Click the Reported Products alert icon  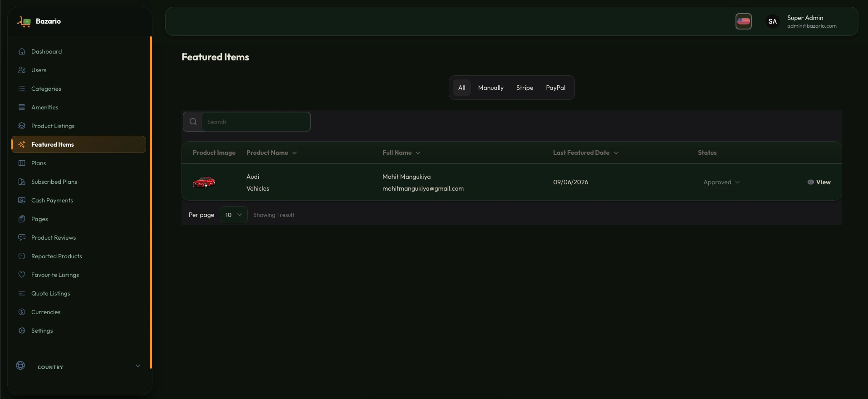(22, 256)
